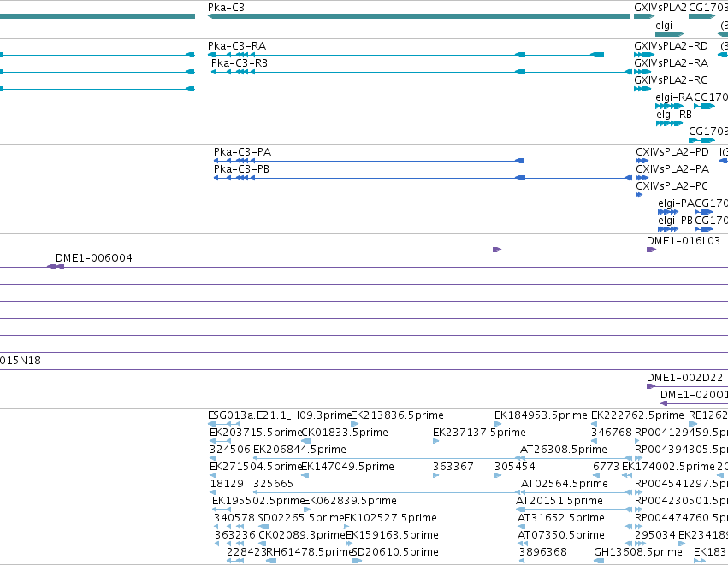
Task: Click the EK203715.5prime EST label
Action: pyautogui.click(x=256, y=433)
